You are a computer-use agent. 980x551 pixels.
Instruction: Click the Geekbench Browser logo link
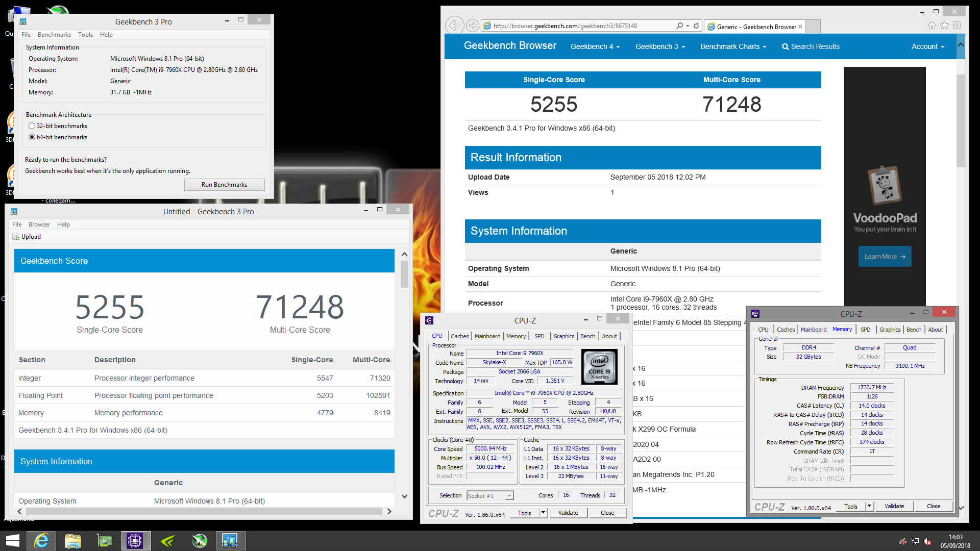[x=510, y=46]
